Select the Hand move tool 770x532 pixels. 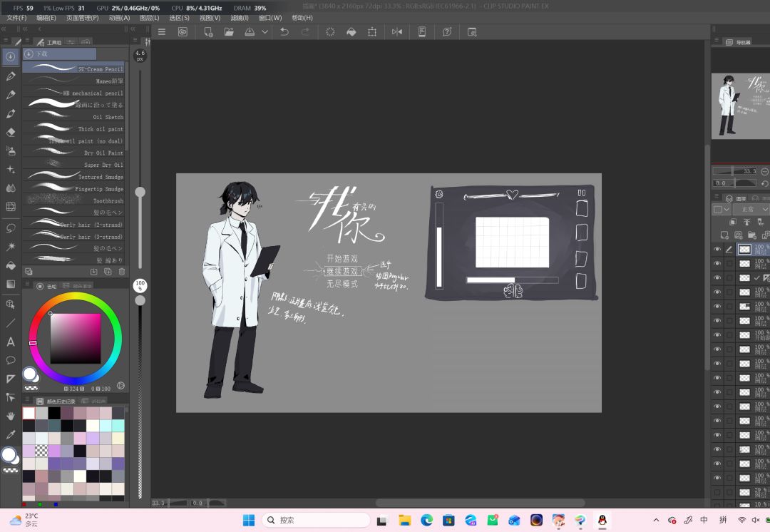[x=11, y=416]
